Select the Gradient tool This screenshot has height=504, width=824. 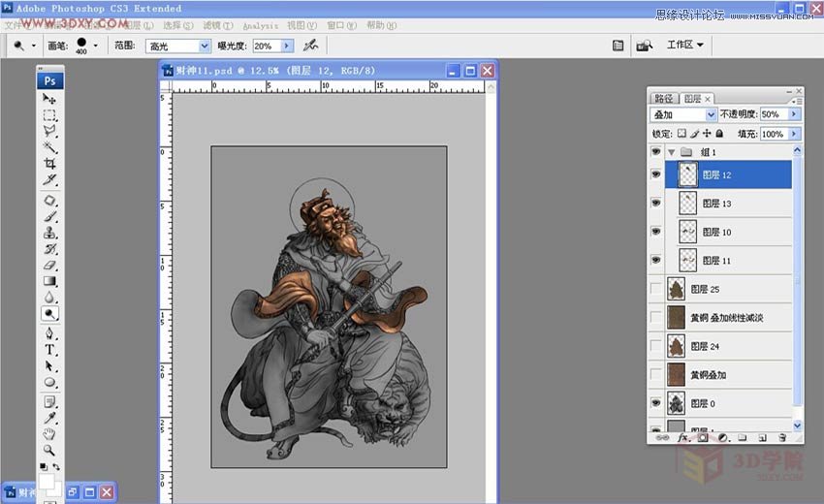pos(49,281)
